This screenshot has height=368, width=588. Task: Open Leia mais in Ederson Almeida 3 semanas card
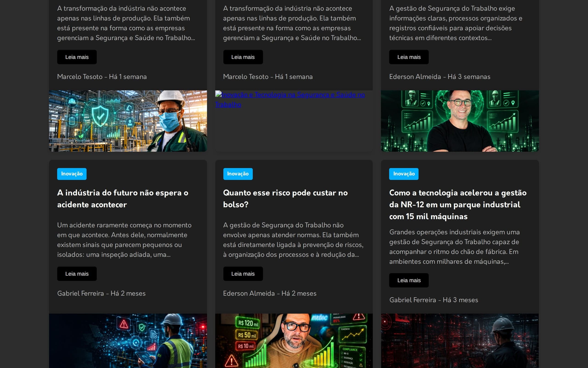[409, 57]
